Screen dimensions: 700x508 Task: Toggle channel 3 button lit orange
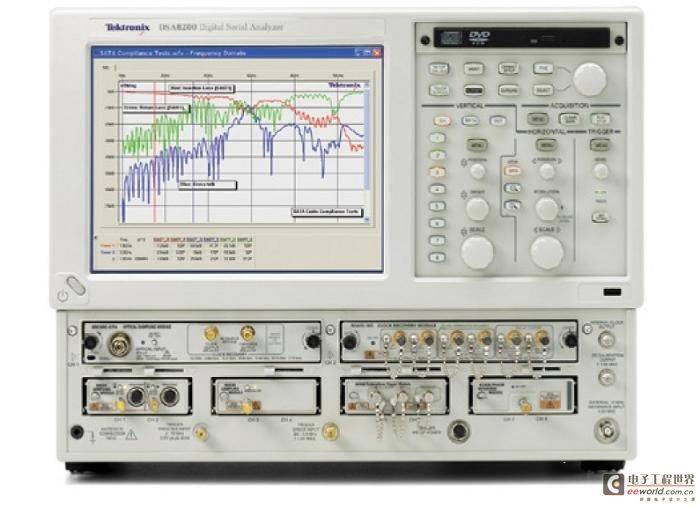pyautogui.click(x=437, y=172)
